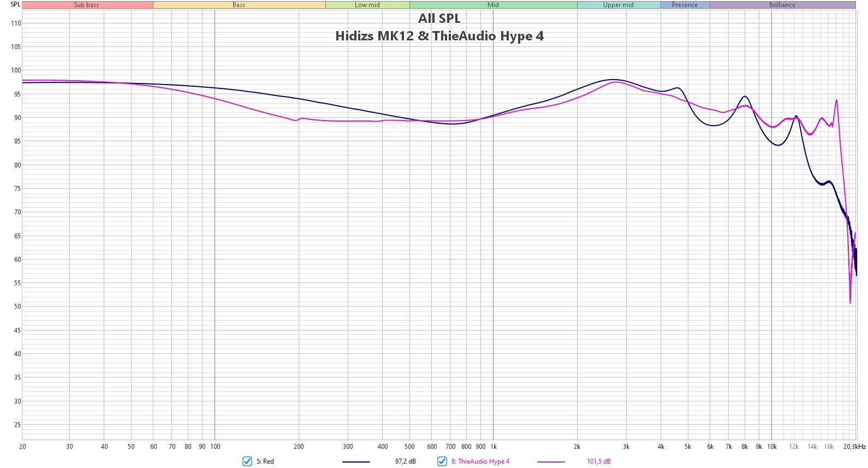Click the 20 mark on the frequency axis

(22, 447)
